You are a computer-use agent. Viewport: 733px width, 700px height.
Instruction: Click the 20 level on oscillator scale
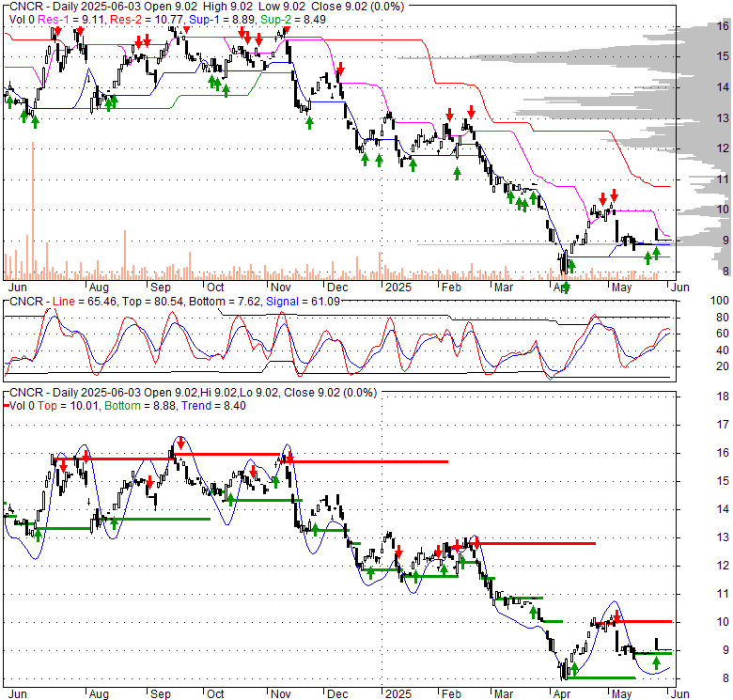(x=723, y=366)
